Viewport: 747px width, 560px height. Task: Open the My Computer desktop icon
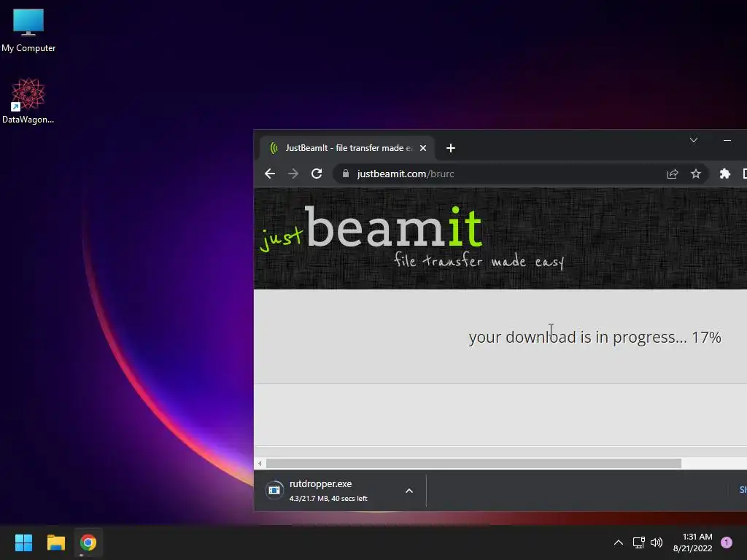28,31
